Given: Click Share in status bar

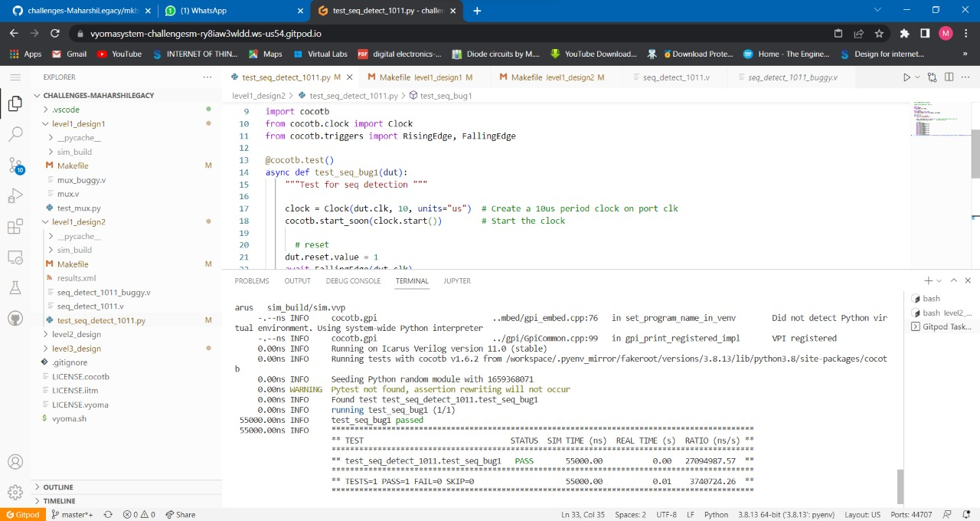Looking at the screenshot, I should click(x=181, y=515).
